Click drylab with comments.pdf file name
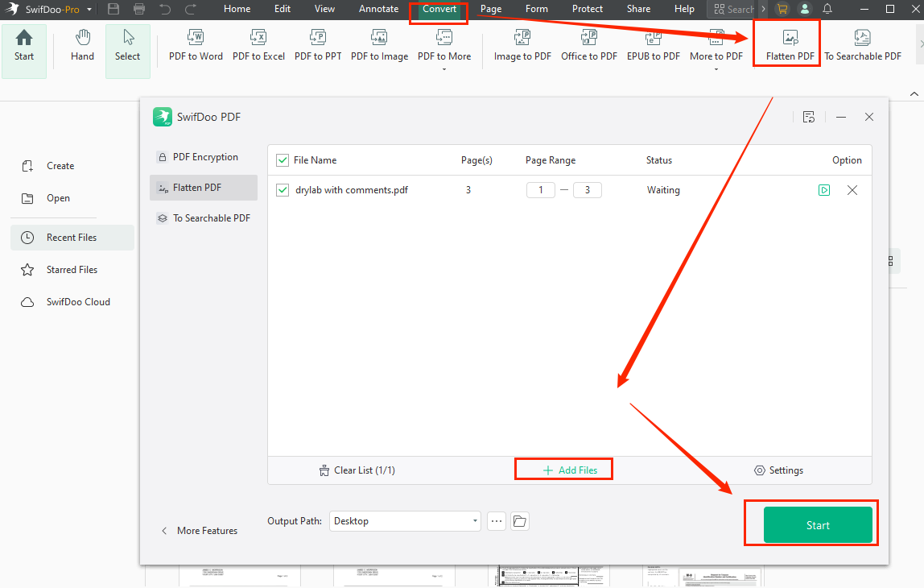This screenshot has height=588, width=924. click(352, 190)
